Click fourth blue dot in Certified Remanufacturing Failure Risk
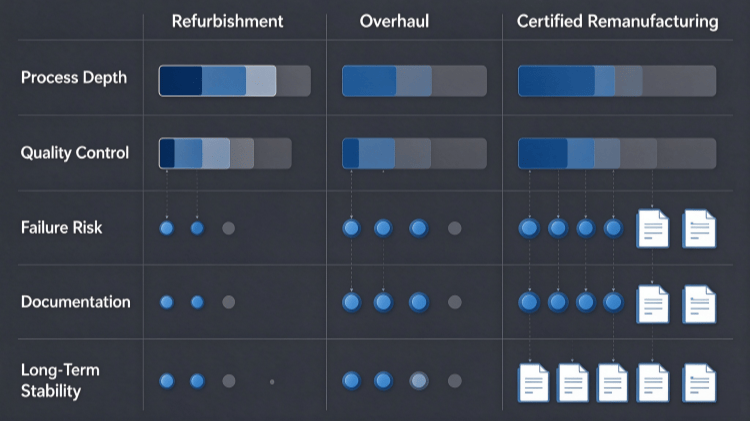The image size is (750, 421). pyautogui.click(x=613, y=228)
